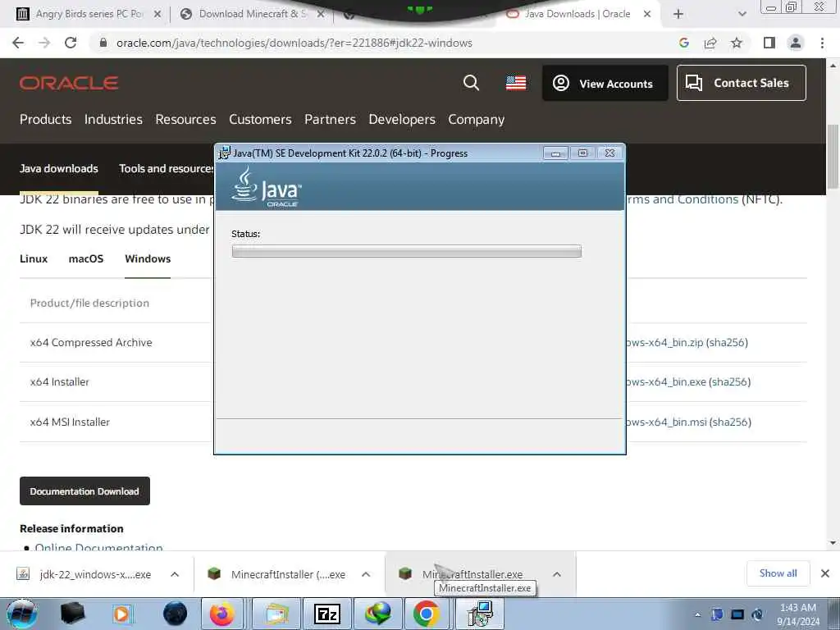Viewport: 840px width, 630px height.
Task: Click the Google icon in address bar
Action: 683,43
